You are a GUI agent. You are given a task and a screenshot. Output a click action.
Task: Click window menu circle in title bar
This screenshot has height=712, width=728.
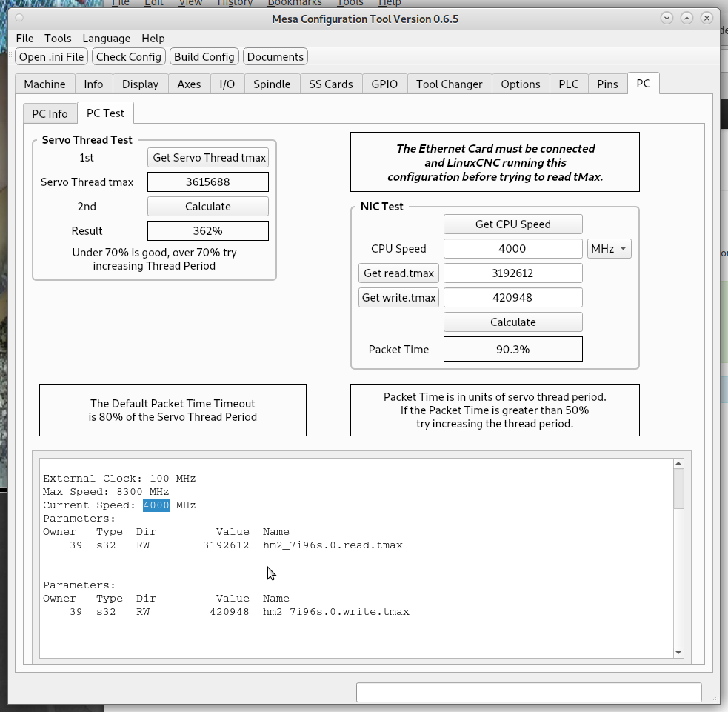19,18
